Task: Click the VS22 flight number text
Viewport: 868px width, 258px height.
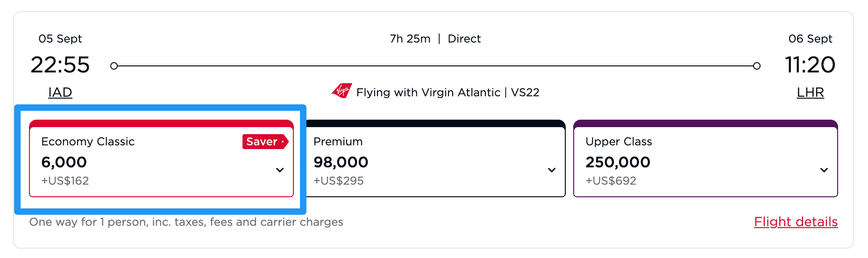Action: (525, 93)
